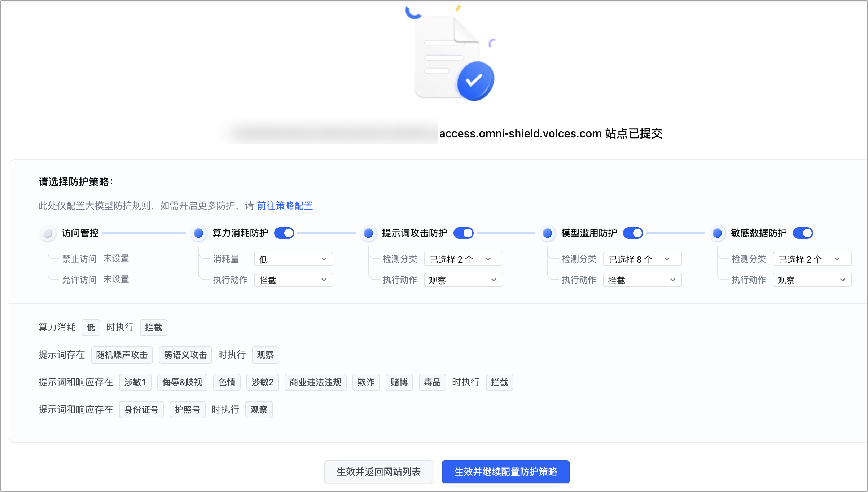Viewport: 868px width, 492px height.
Task: Open 敏感数据防护 执行动作 观察 dropdown
Action: coord(812,280)
